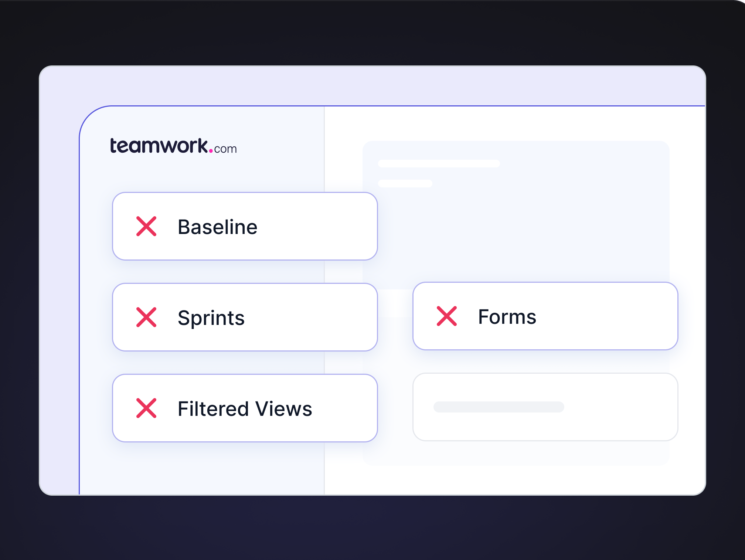The width and height of the screenshot is (745, 560).
Task: Select the Baseline label text
Action: [217, 227]
